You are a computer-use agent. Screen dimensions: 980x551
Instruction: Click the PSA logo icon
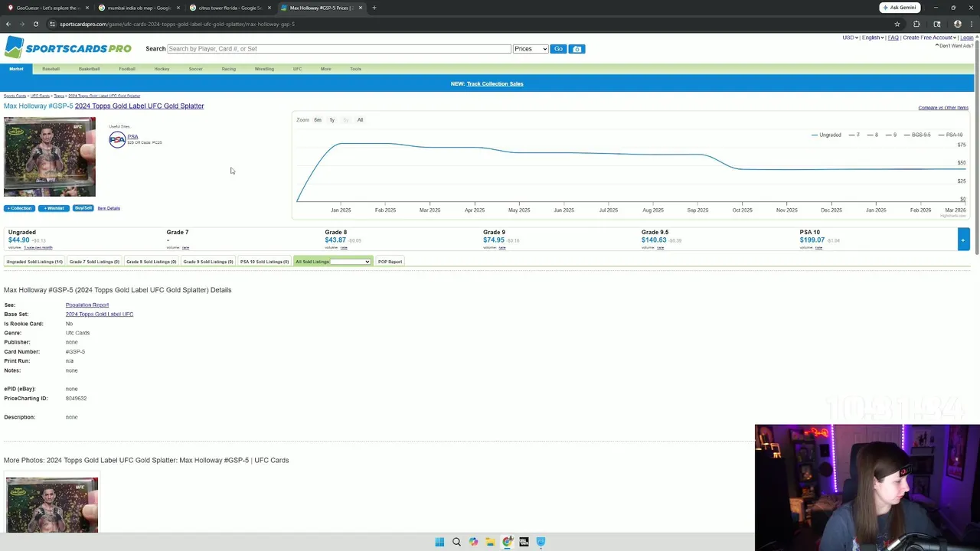(117, 139)
